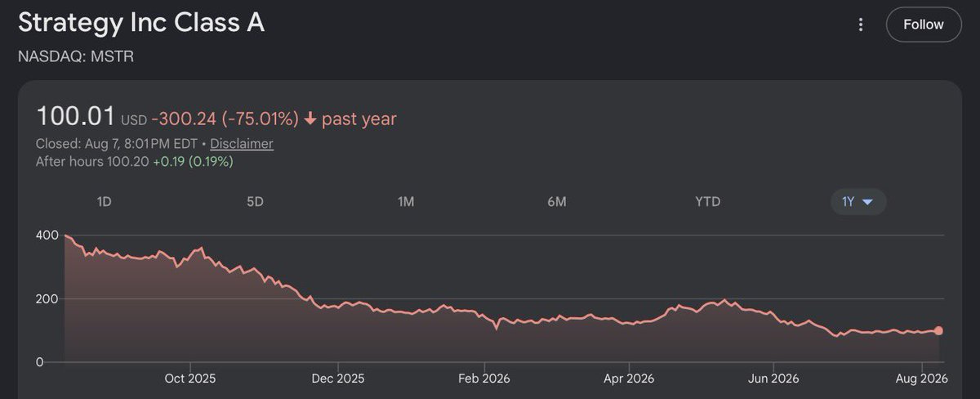The width and height of the screenshot is (980, 399).
Task: Click the 'Feb 2026' axis label
Action: 484,379
